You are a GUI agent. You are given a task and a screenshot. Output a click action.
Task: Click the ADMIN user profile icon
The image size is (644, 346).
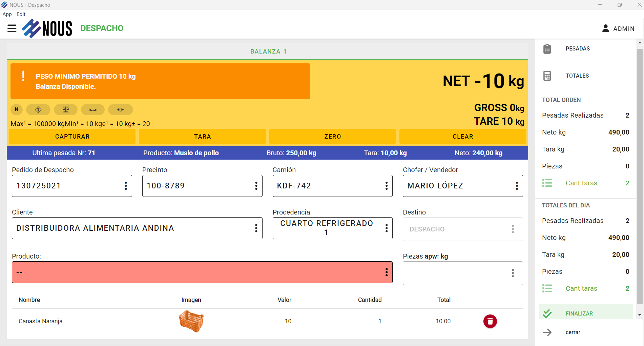tap(606, 28)
